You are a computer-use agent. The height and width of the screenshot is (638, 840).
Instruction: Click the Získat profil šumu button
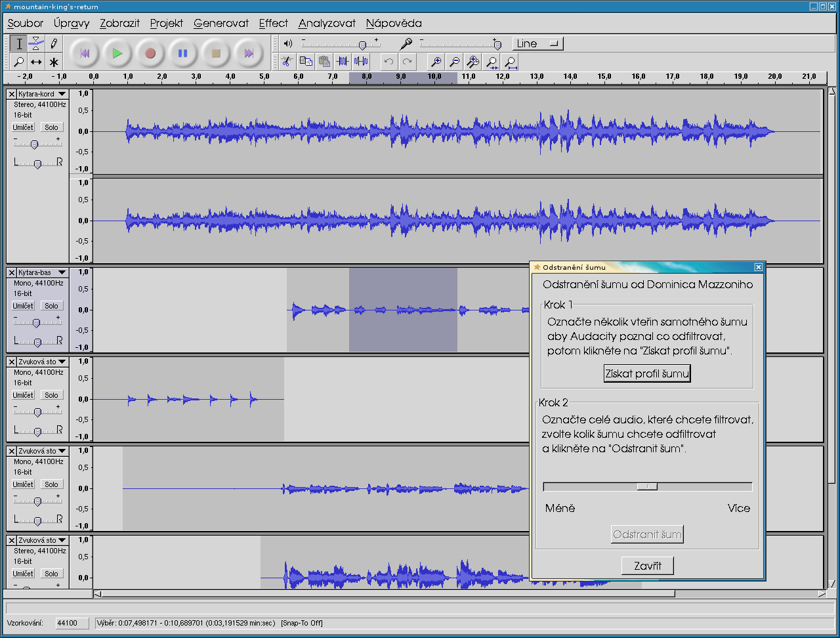point(647,374)
